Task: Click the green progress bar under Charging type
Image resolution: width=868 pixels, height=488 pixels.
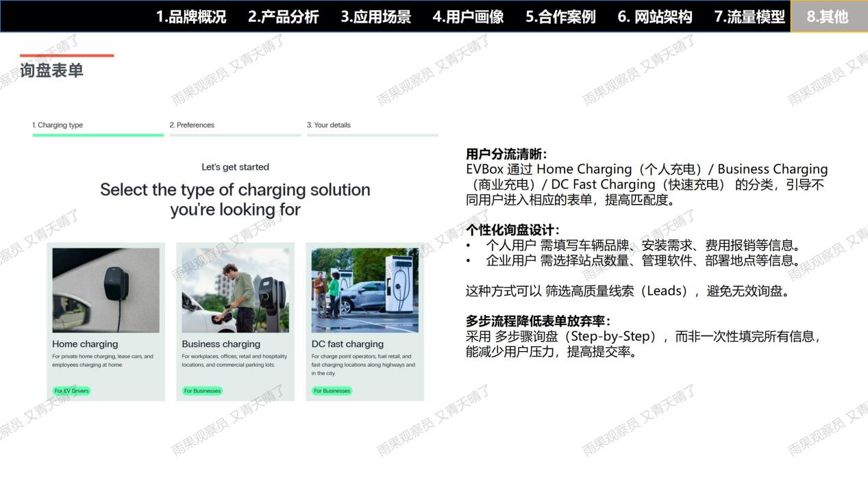Action: coord(98,135)
